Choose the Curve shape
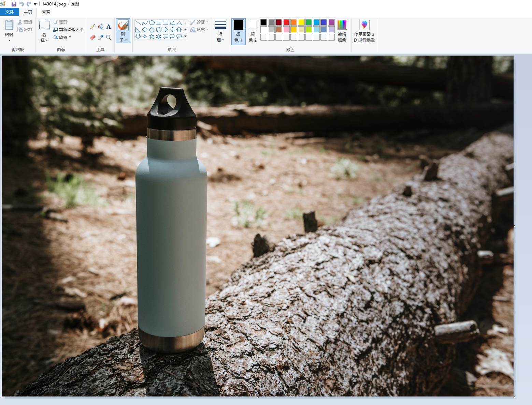The height and width of the screenshot is (405, 532). [x=145, y=23]
